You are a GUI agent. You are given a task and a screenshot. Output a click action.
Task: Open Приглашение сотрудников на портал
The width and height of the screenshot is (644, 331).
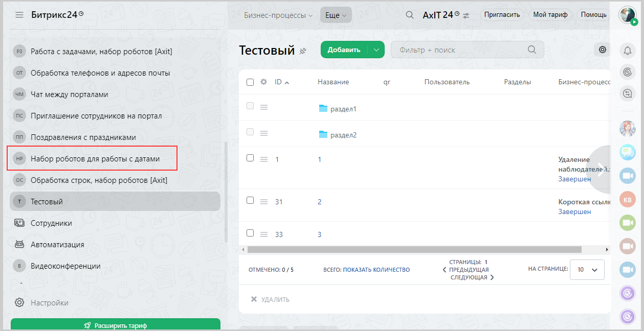[x=115, y=116]
